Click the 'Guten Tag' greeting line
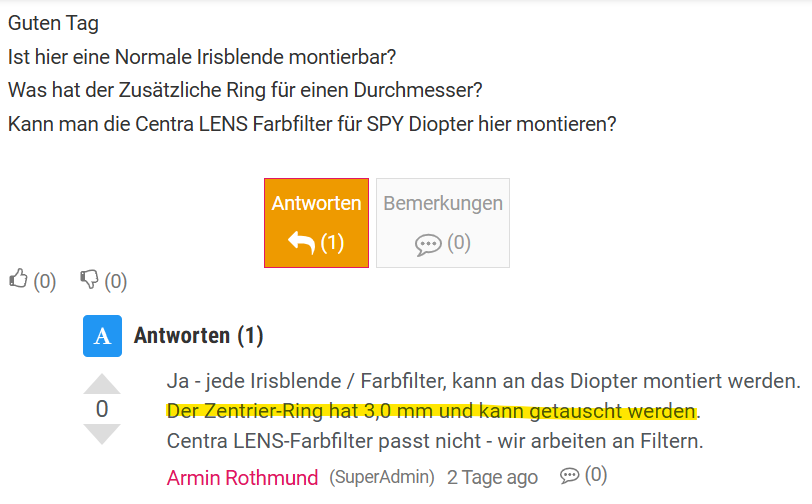 click(x=53, y=23)
